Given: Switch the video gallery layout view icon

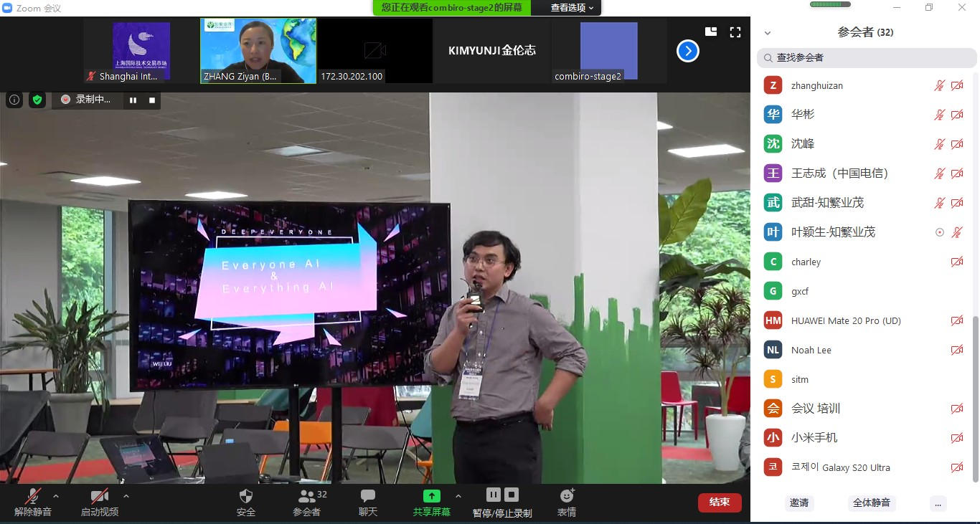Looking at the screenshot, I should [x=711, y=32].
